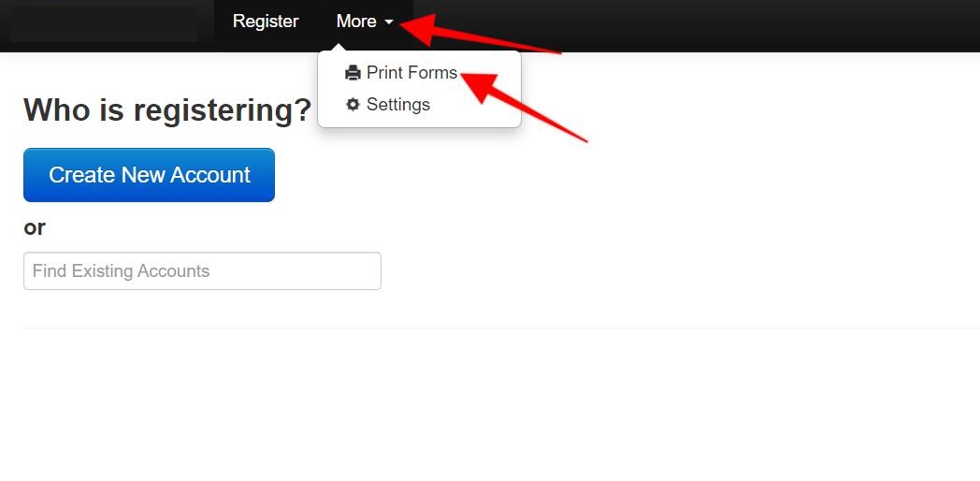Select the blacked-out logo area in navbar
This screenshot has width=980, height=481.
coord(104,23)
